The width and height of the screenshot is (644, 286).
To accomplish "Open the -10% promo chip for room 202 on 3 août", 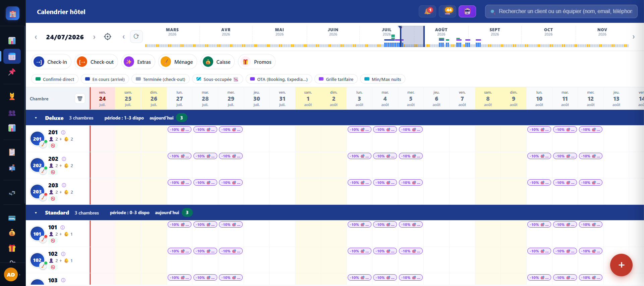I will (x=359, y=156).
